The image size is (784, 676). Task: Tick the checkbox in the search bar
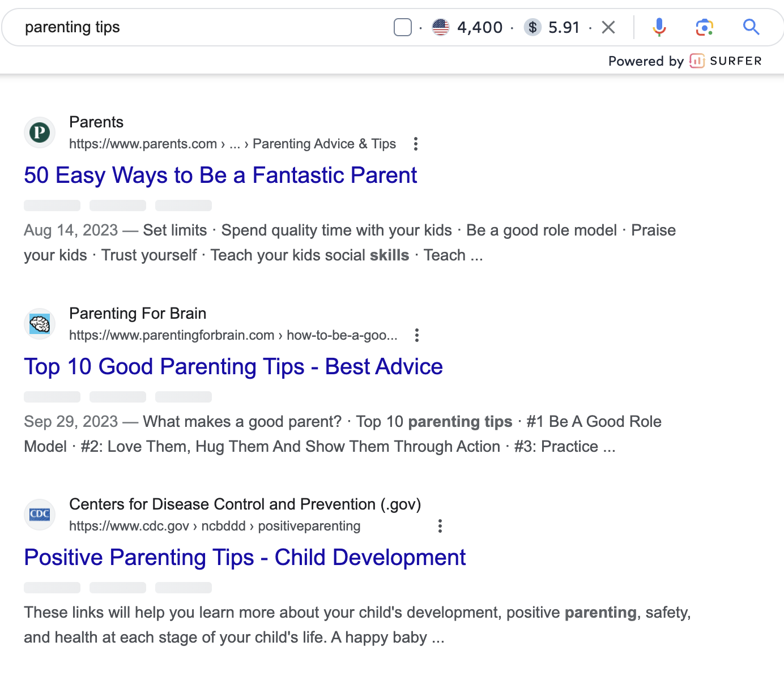click(x=403, y=27)
